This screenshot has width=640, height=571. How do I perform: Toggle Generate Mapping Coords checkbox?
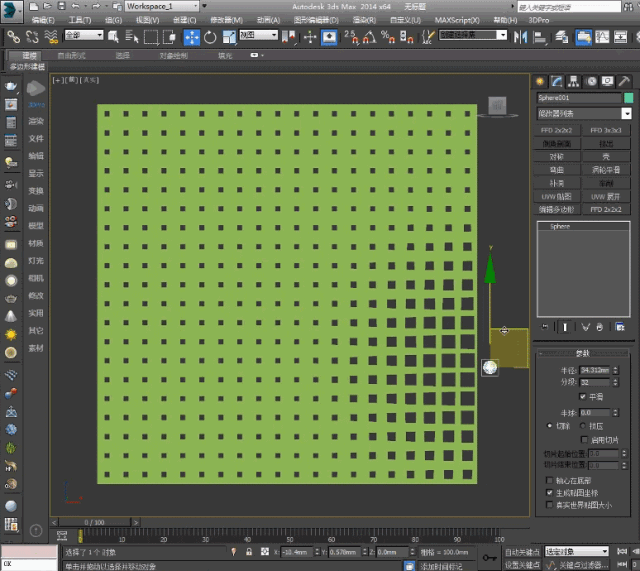point(549,493)
